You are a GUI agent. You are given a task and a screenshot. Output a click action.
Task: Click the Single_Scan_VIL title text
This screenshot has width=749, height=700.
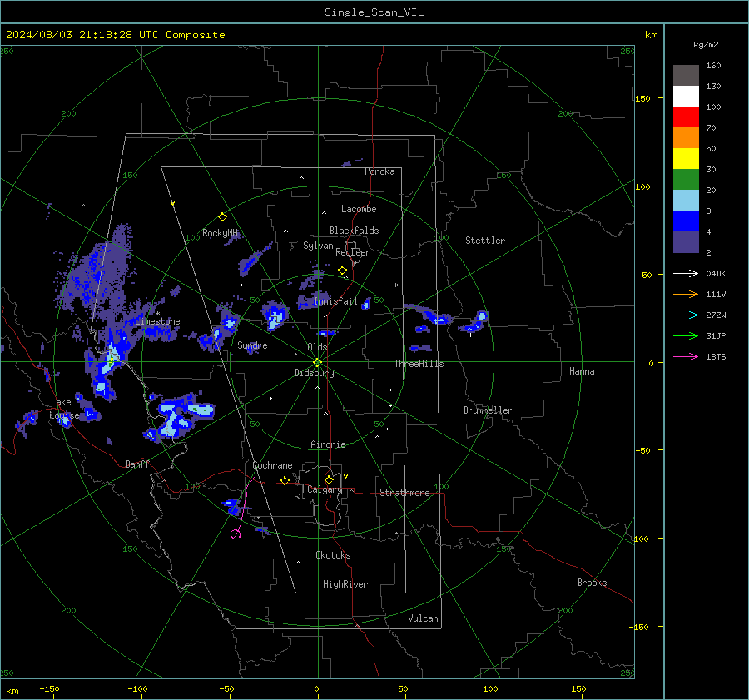click(374, 12)
